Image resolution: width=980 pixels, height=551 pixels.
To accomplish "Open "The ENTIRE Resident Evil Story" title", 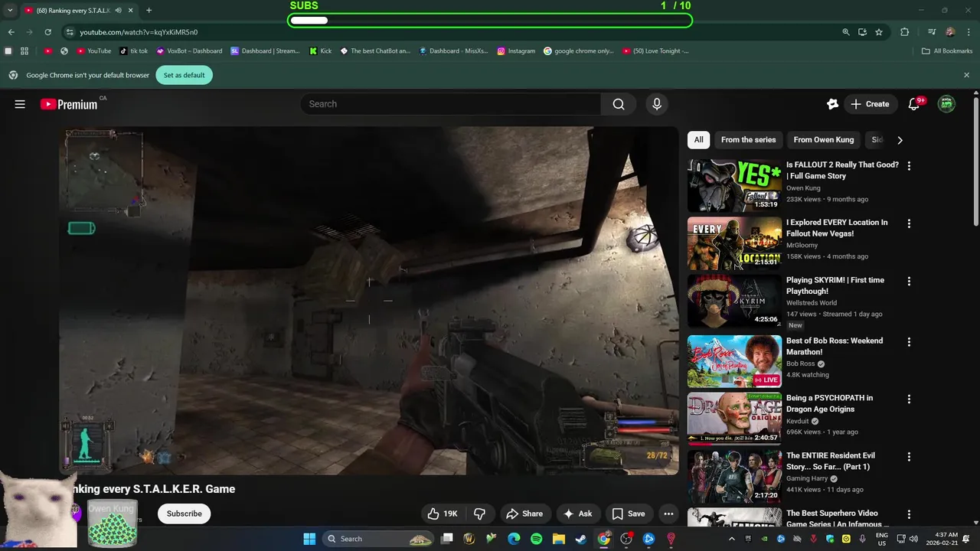I will point(831,461).
